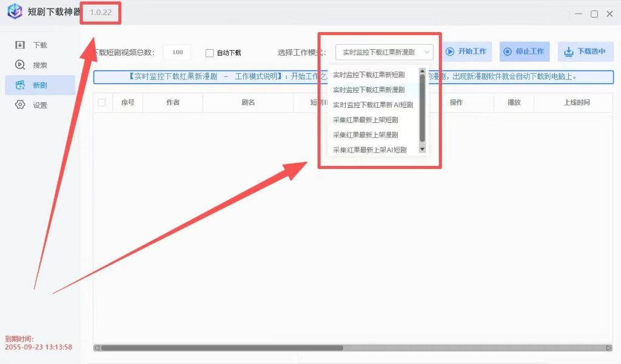
Task: Click the 剧名 column header
Action: point(248,102)
